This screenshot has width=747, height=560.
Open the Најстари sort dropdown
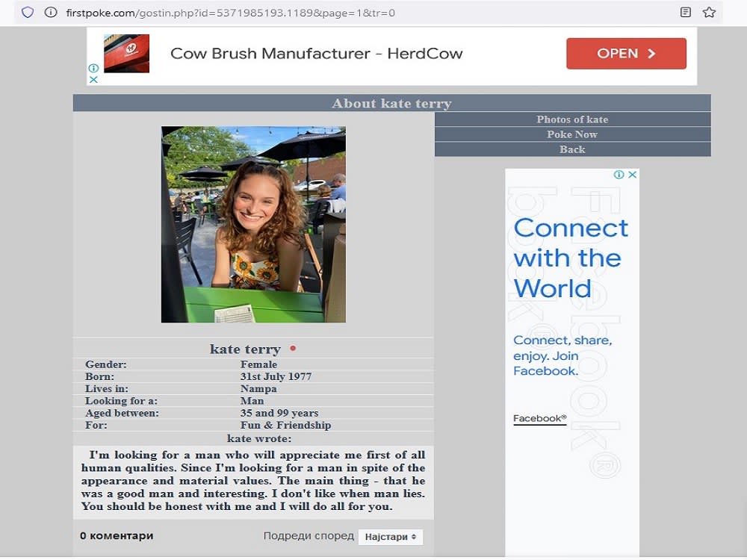(390, 537)
